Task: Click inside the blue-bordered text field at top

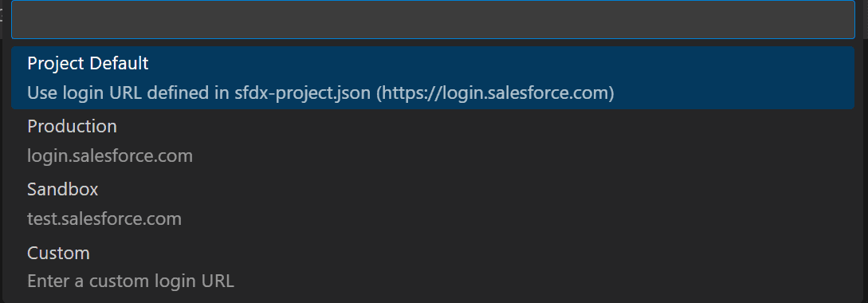Action: point(433,20)
